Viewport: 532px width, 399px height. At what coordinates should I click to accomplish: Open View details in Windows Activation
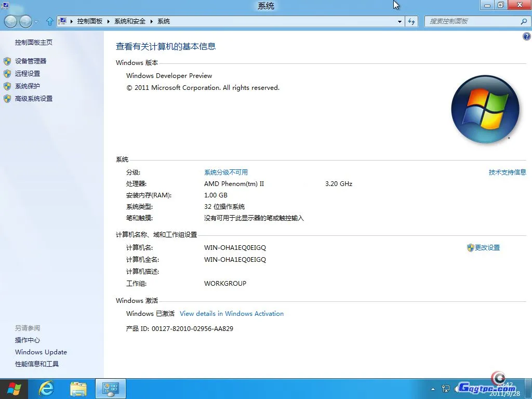232,313
